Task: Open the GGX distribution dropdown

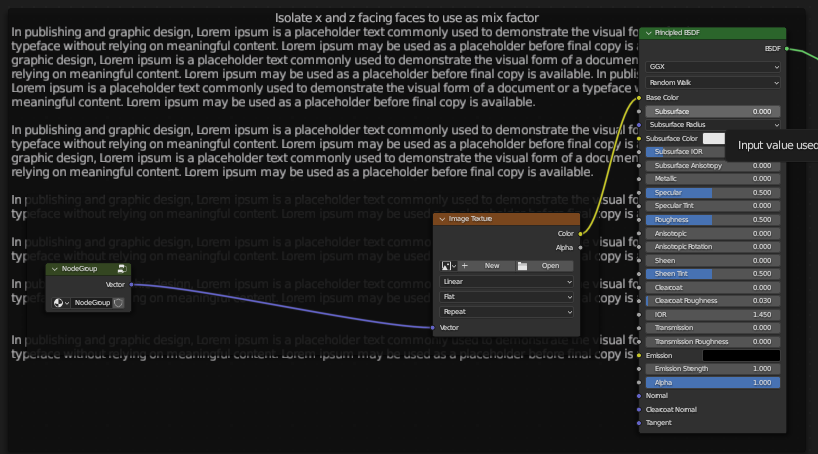Action: tap(713, 67)
